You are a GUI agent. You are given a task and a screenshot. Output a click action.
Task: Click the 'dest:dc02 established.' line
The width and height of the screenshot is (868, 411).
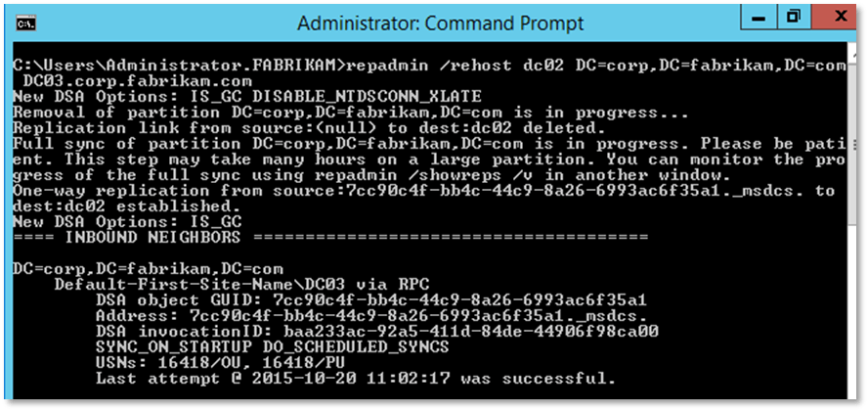tap(121, 205)
